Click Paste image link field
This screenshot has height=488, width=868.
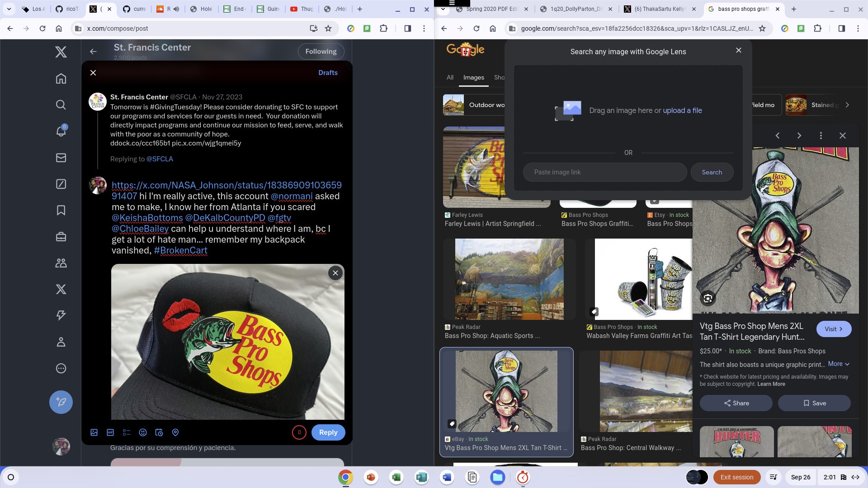(x=605, y=172)
